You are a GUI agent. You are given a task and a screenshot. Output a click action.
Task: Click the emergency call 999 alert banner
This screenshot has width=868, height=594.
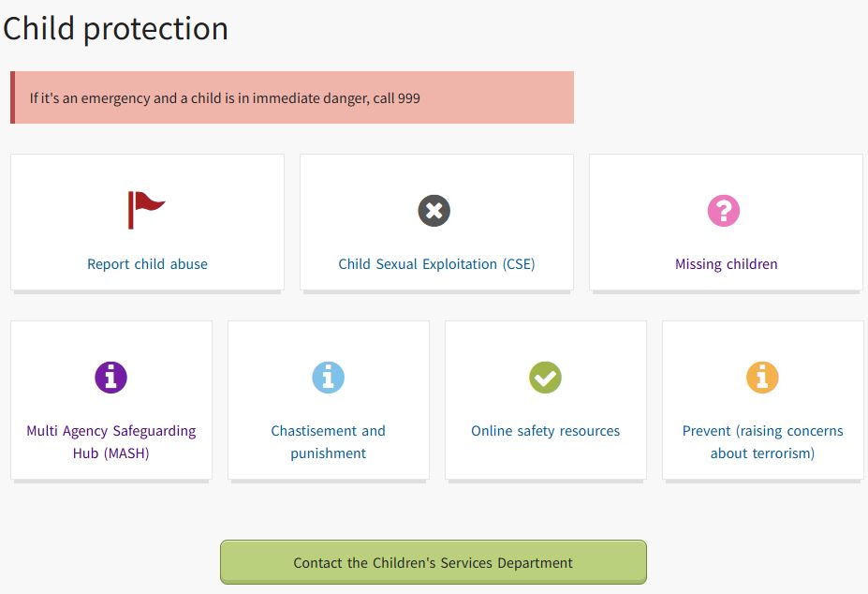pyautogui.click(x=292, y=97)
